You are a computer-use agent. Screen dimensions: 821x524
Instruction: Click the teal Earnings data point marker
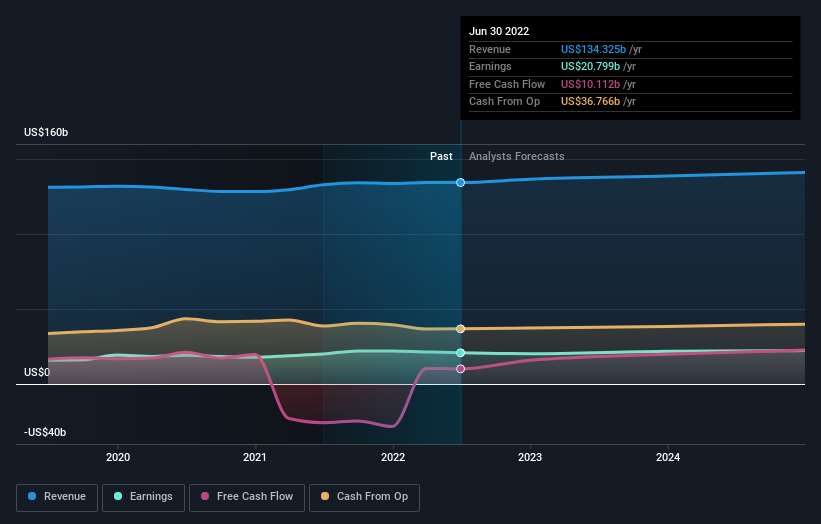[x=460, y=353]
